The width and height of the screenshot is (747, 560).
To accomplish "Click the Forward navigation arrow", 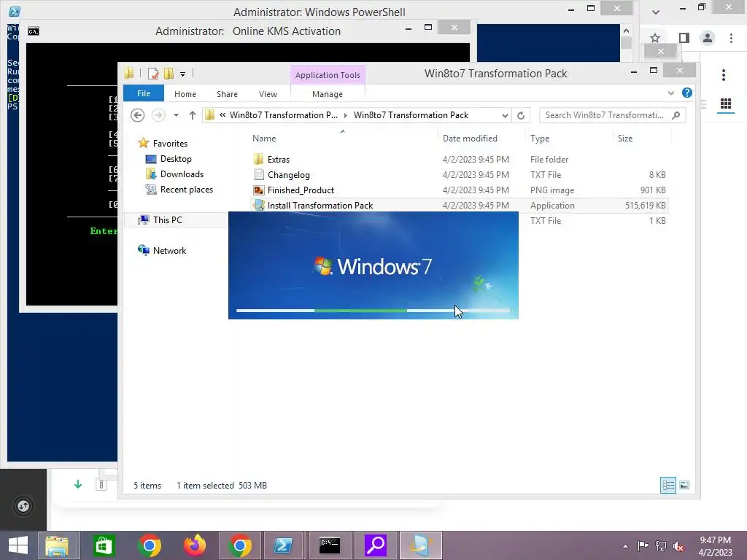I will pyautogui.click(x=158, y=115).
